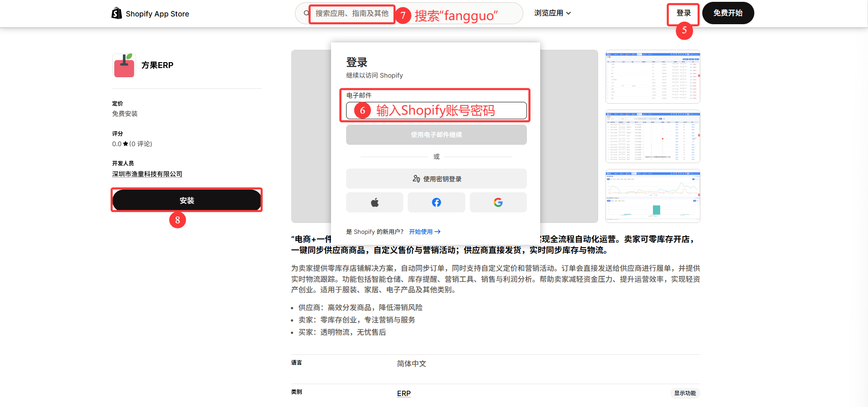Click the Shopify App Store title
The width and height of the screenshot is (868, 407).
[x=157, y=14]
